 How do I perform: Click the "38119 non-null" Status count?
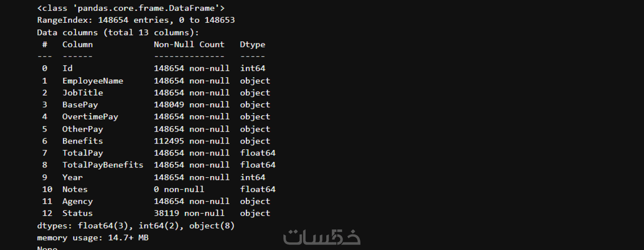(x=189, y=213)
